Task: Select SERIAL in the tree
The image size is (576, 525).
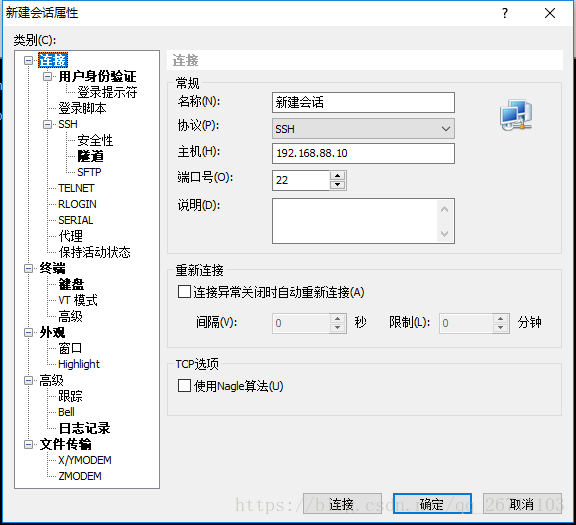Action: coord(76,220)
